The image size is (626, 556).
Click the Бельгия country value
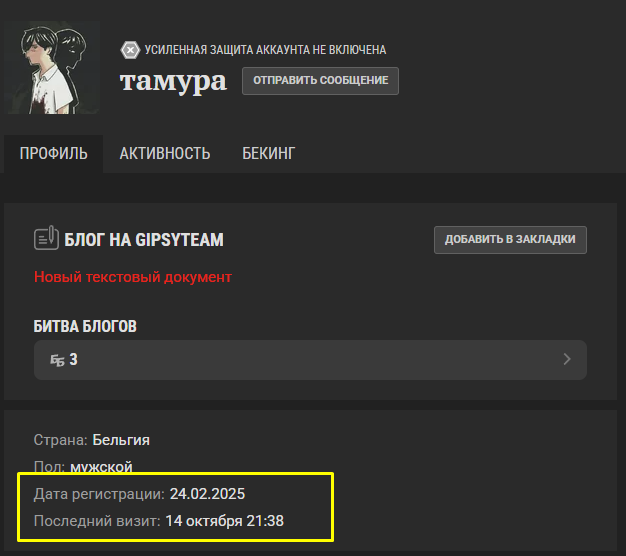121,440
